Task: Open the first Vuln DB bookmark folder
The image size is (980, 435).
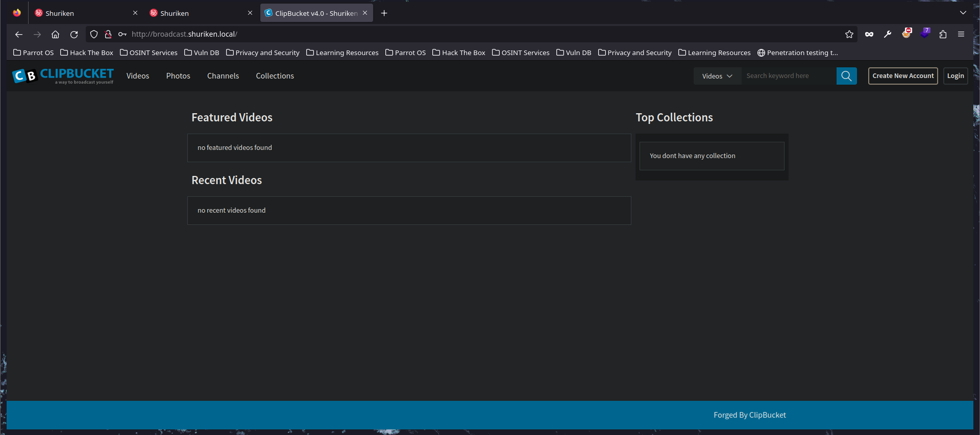Action: pyautogui.click(x=202, y=53)
